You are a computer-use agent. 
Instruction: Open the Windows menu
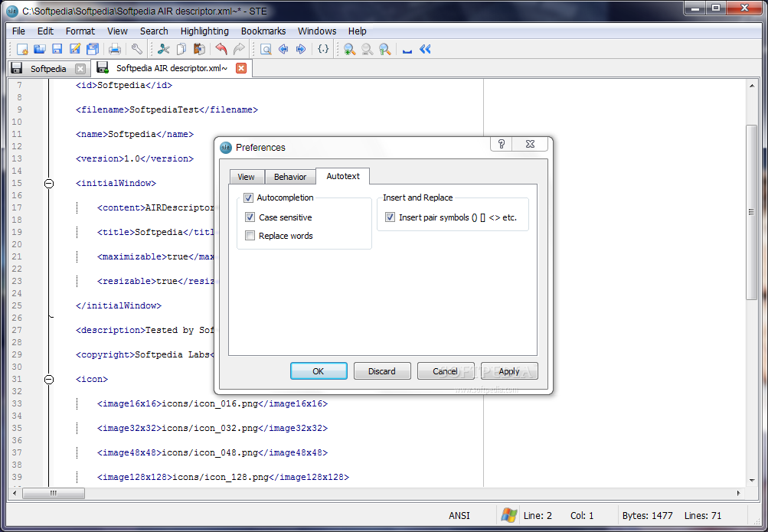click(x=317, y=31)
